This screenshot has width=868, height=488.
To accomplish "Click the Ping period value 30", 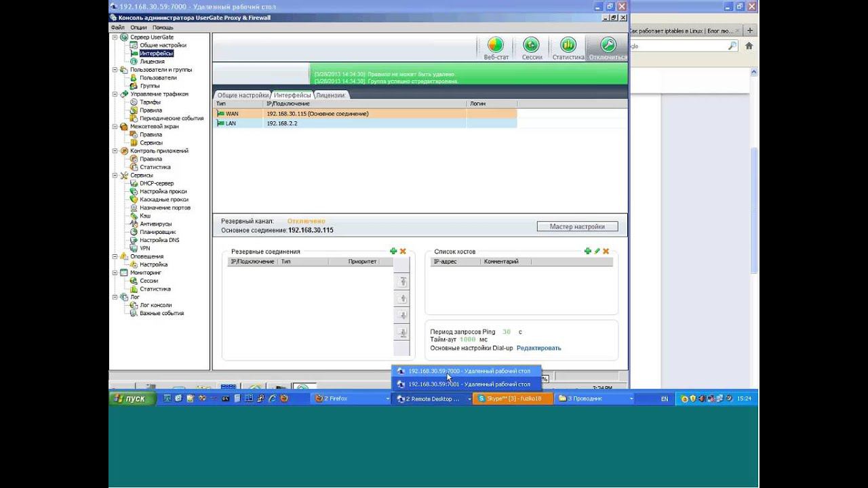I will click(x=507, y=331).
